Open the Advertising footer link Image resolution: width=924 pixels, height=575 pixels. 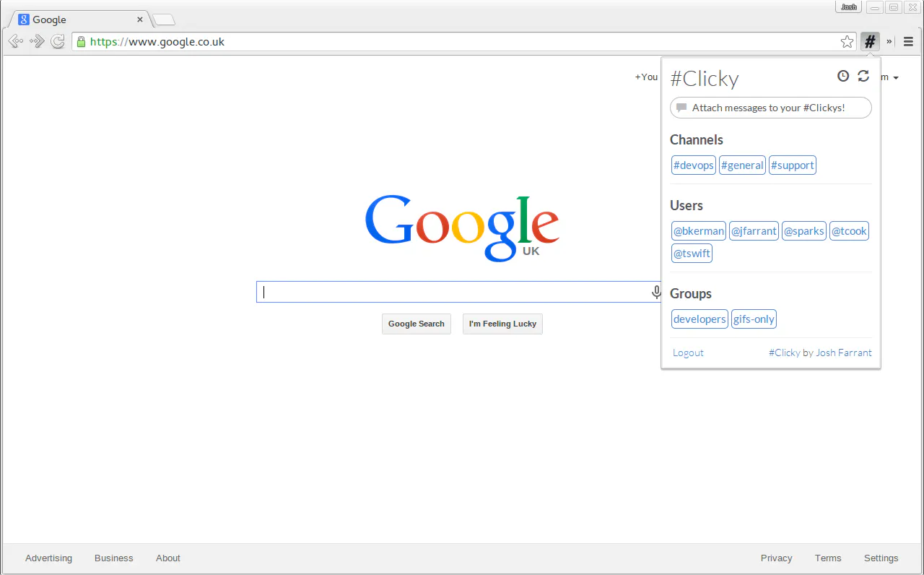click(48, 558)
